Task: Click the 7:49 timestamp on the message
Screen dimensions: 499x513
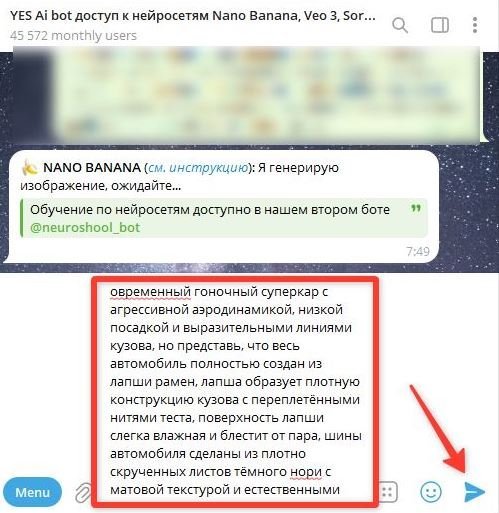Action: click(418, 251)
